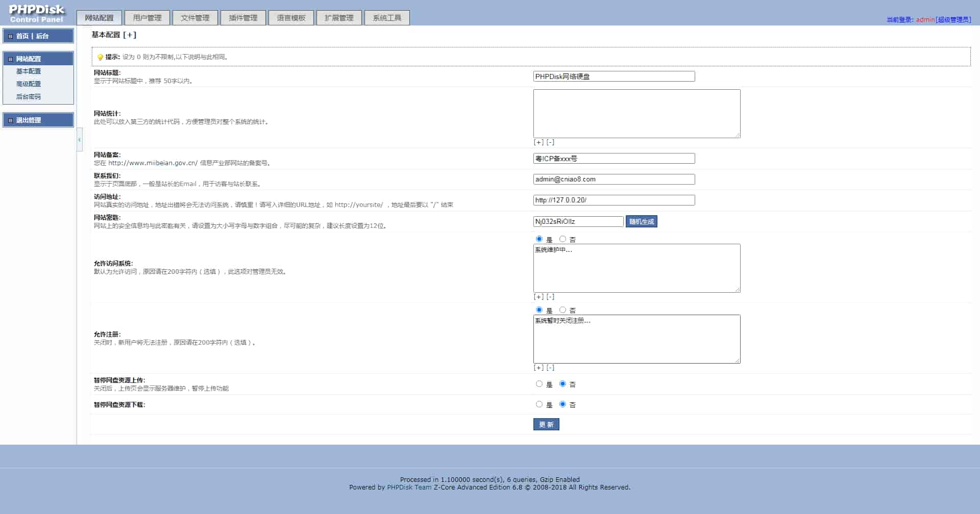Viewport: 980px width, 514px height.
Task: Open the 用户管理 tab
Action: point(147,18)
